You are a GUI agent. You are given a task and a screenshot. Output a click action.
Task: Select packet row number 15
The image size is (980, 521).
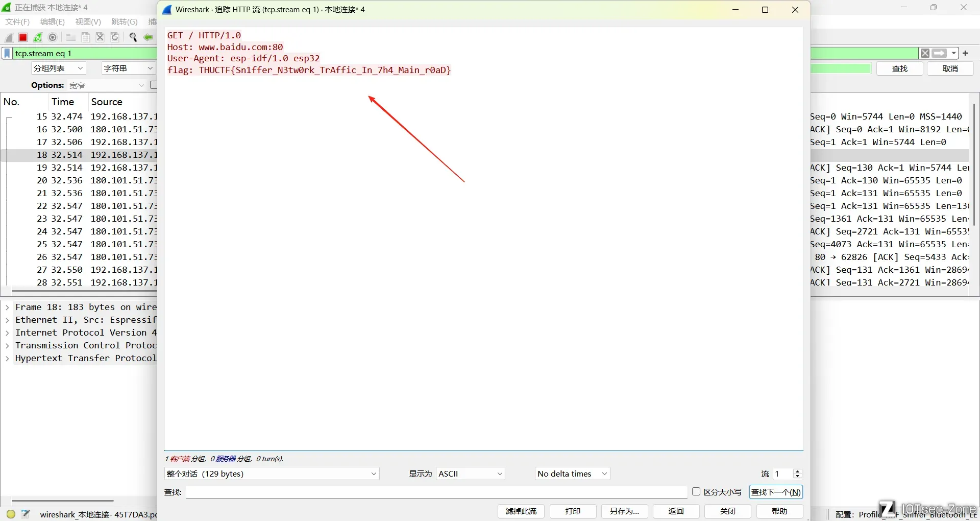79,116
